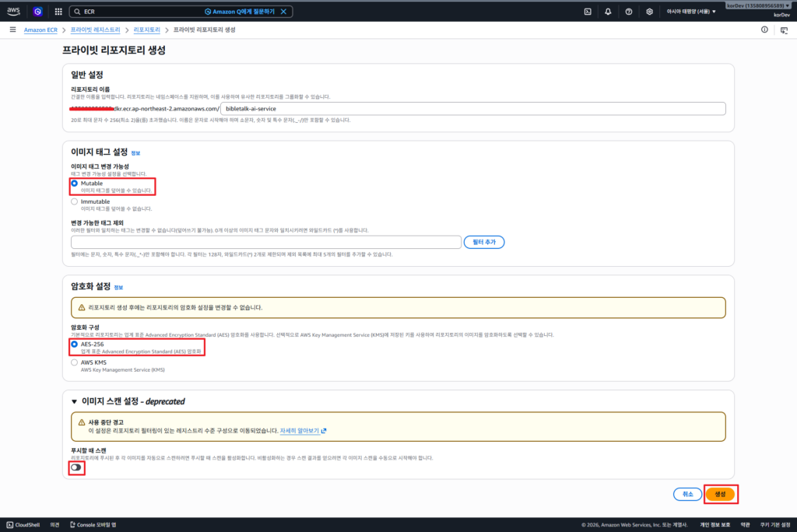Open 쿠키 기본 설정 footer link
The image size is (797, 532).
tap(775, 525)
